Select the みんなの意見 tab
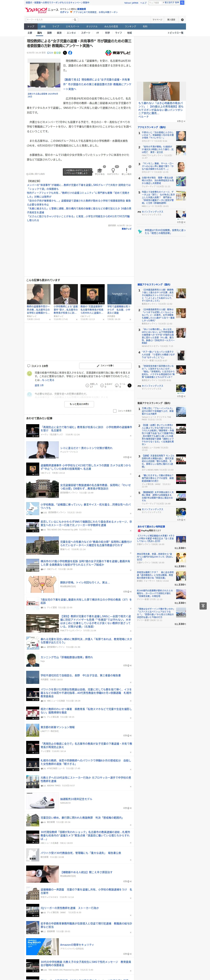Image resolution: width=210 pixels, height=980 pixels. [111, 27]
